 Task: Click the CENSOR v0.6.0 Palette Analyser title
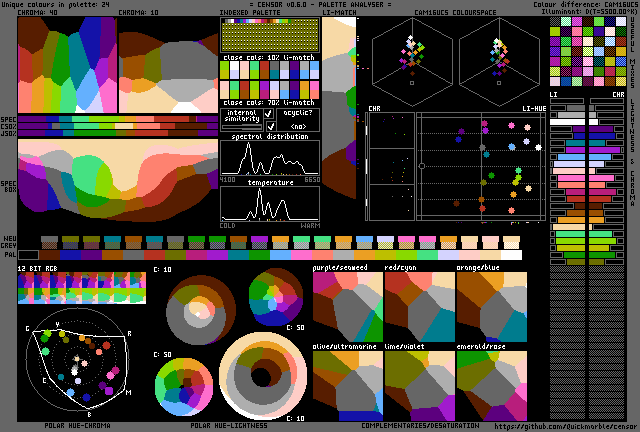coord(320,5)
